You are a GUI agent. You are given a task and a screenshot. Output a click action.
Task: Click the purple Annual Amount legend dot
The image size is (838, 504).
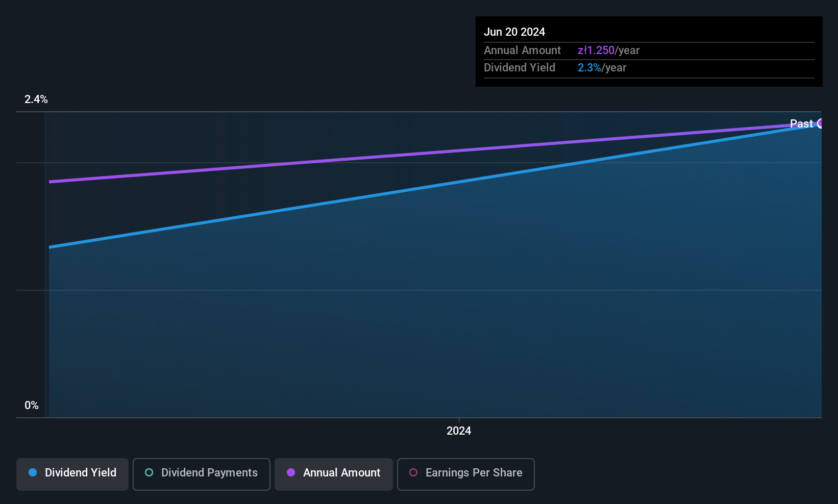pos(291,472)
